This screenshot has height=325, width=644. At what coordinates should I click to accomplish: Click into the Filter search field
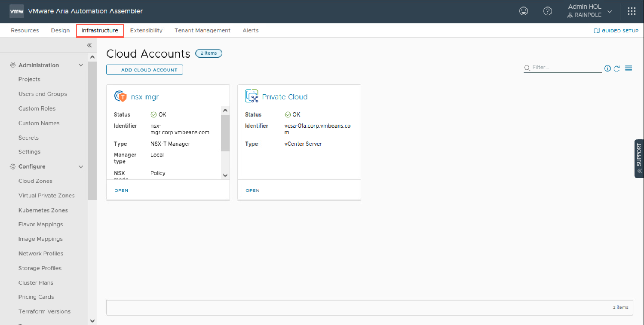click(x=565, y=67)
